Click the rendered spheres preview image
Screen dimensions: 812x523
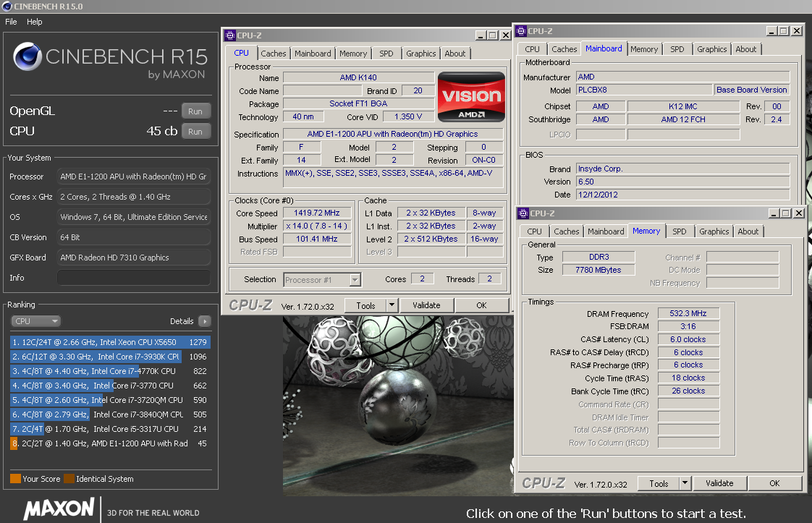(x=398, y=405)
